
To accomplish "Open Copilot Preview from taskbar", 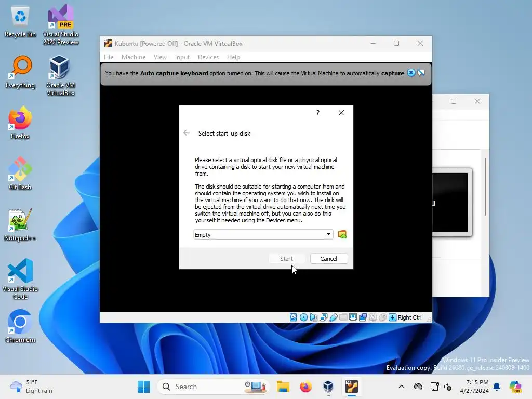I will [515, 387].
